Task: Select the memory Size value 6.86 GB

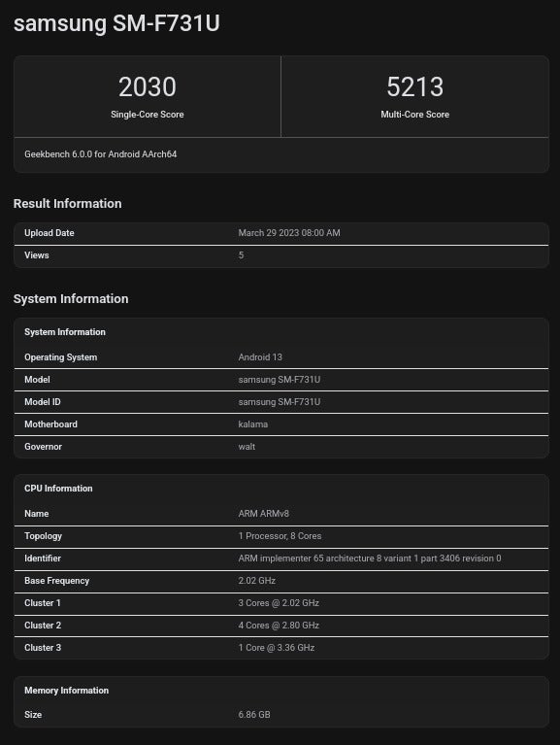Action: tap(254, 715)
